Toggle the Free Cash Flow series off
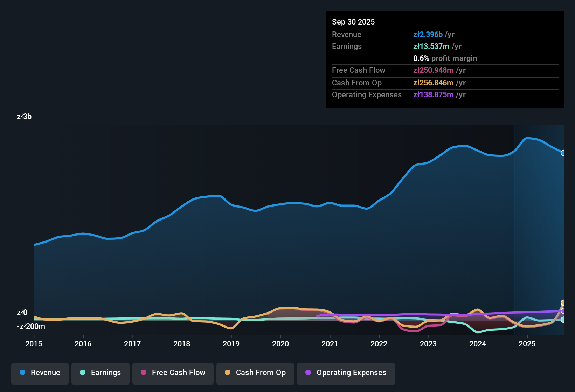575x392 pixels. tap(173, 373)
